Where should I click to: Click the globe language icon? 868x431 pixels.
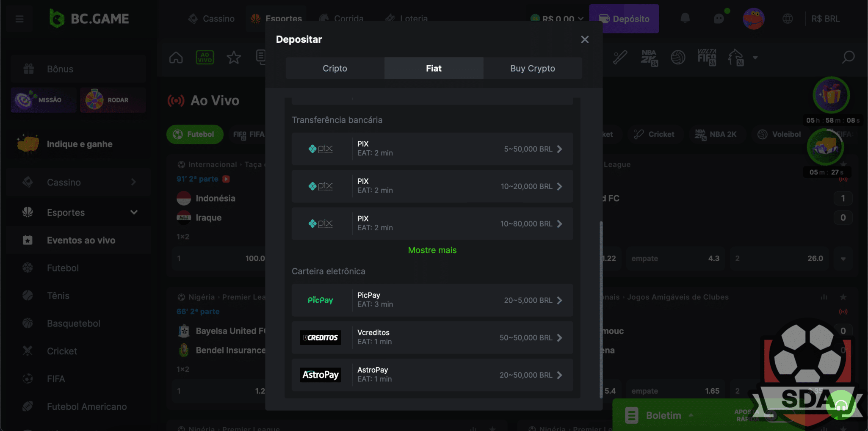pyautogui.click(x=788, y=19)
